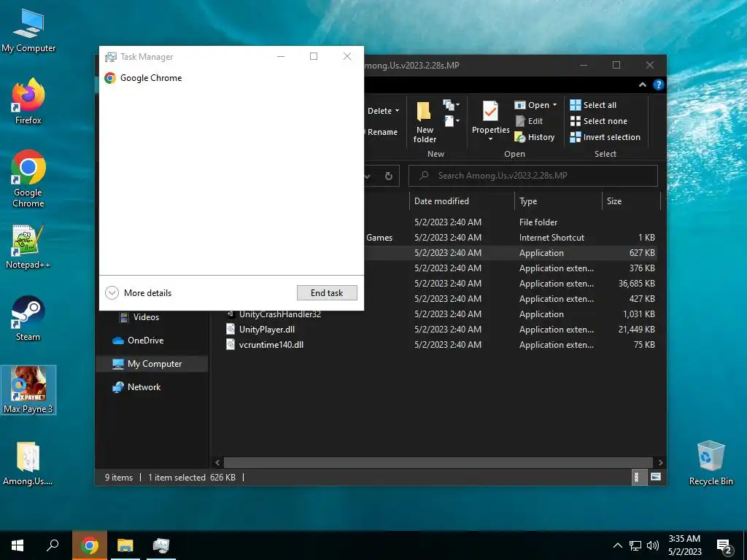
Task: Open My Computer desktop icon
Action: 28,30
